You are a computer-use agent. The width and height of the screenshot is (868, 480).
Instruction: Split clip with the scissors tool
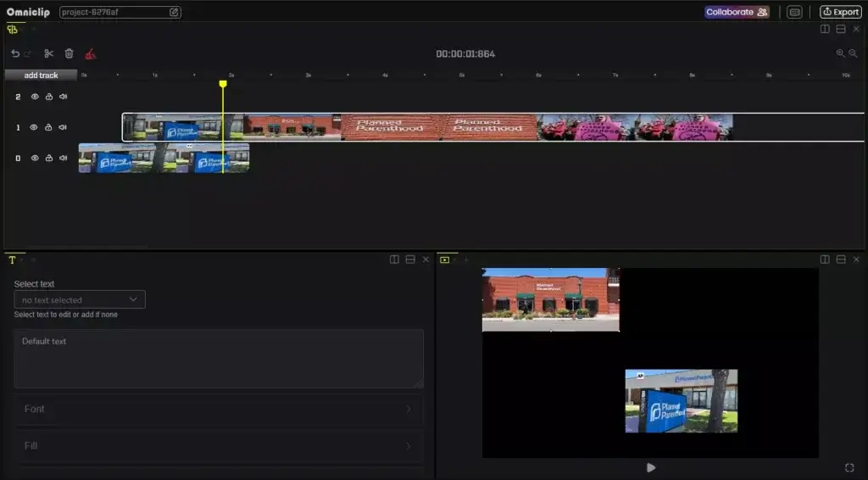click(x=48, y=53)
